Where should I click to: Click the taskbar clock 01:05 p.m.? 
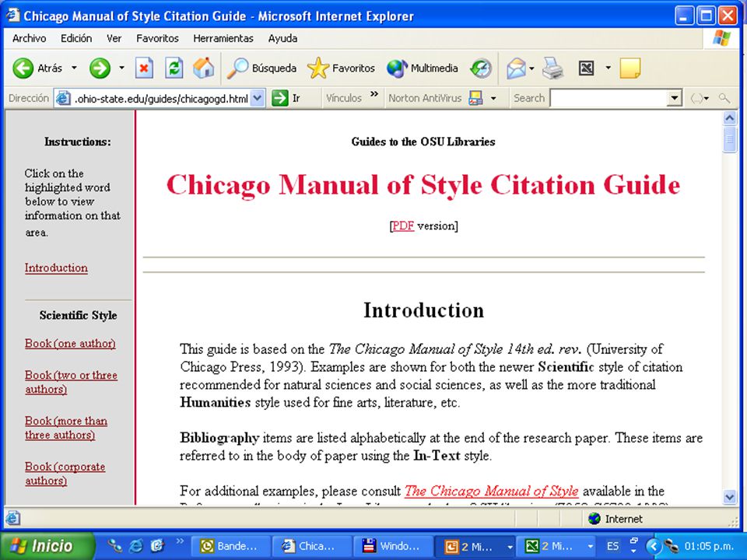[709, 546]
